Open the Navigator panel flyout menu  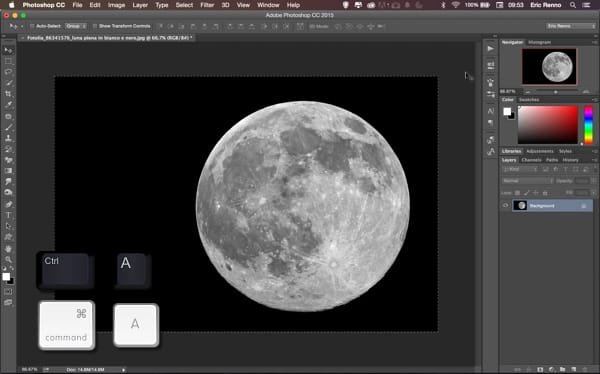pos(595,42)
